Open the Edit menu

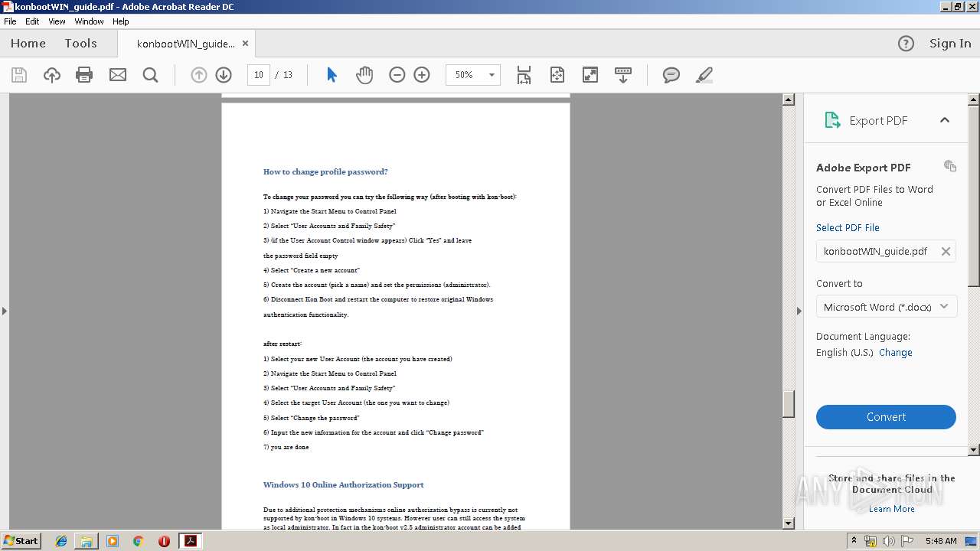point(32,21)
